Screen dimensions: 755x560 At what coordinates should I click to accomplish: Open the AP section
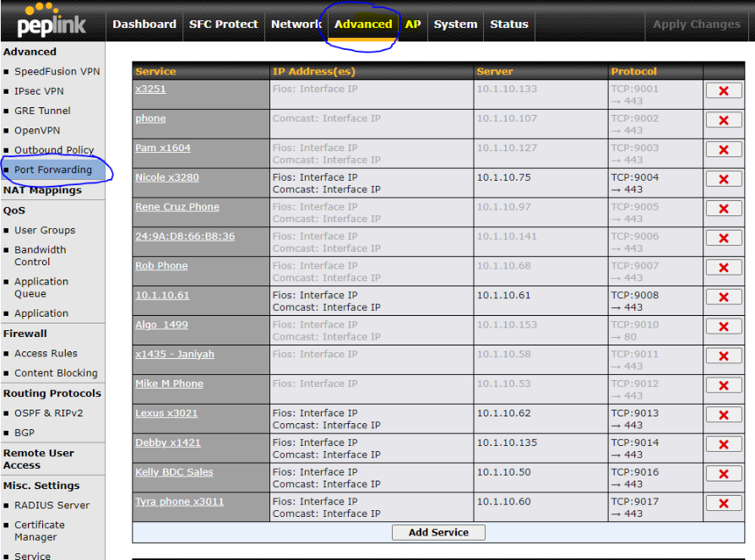click(x=412, y=24)
